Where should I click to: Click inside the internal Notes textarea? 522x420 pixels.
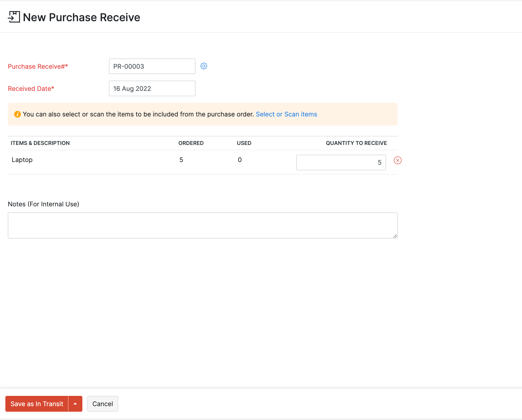[202, 225]
